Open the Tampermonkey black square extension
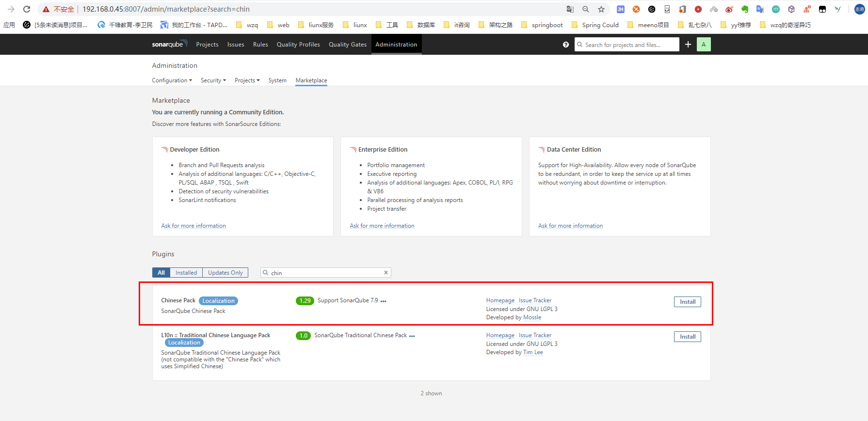 click(x=822, y=9)
